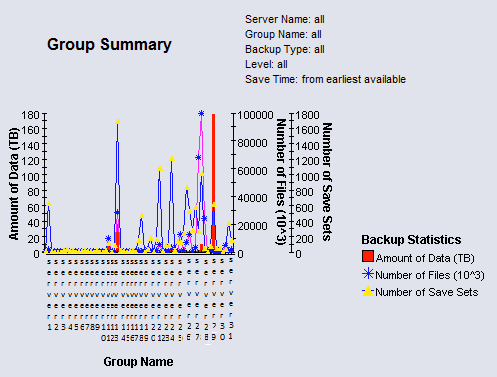Click the 100000 tick on the files axis
The height and width of the screenshot is (377, 497).
pyautogui.click(x=255, y=115)
